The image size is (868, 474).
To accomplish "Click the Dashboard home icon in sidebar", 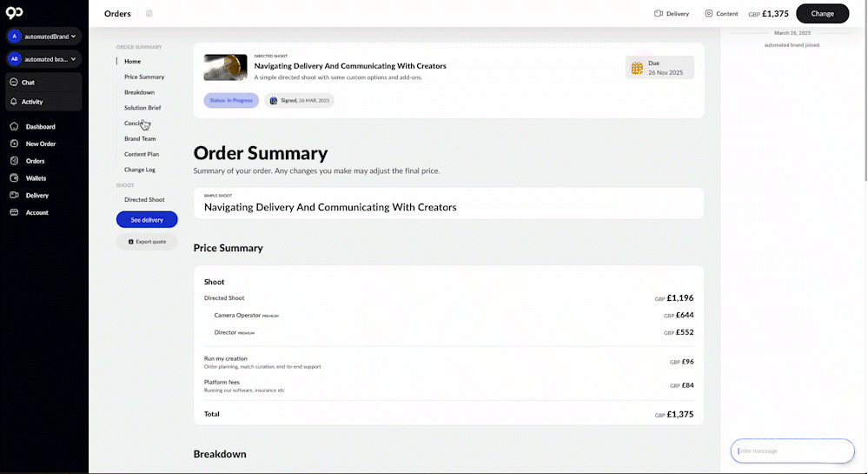I will click(14, 127).
